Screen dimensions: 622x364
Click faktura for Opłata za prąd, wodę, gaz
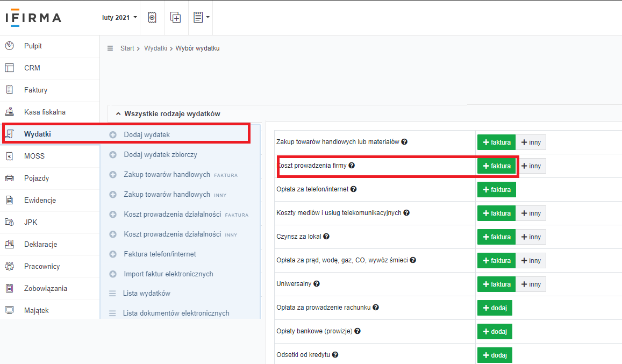496,260
